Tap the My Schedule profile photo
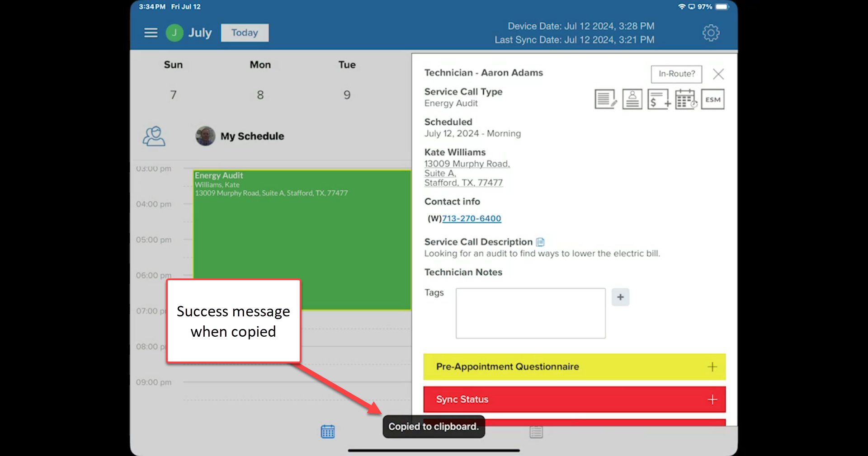Image resolution: width=868 pixels, height=456 pixels. (x=205, y=136)
